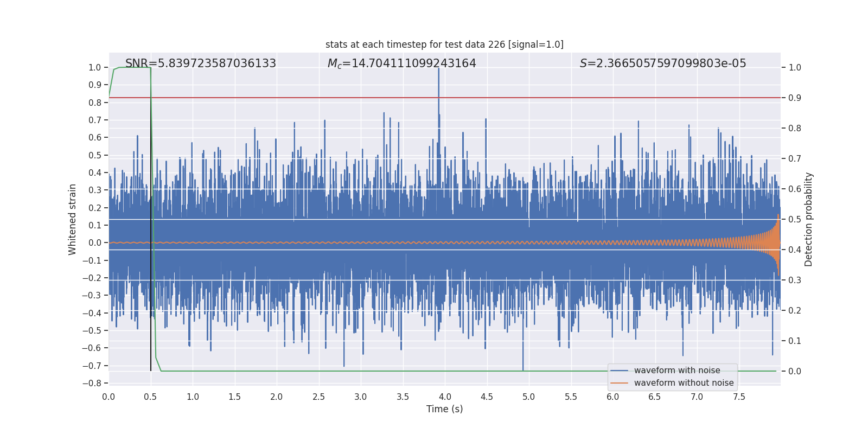Select the 0.9 Detection probability tick label
The height and width of the screenshot is (434, 868).
pos(795,98)
